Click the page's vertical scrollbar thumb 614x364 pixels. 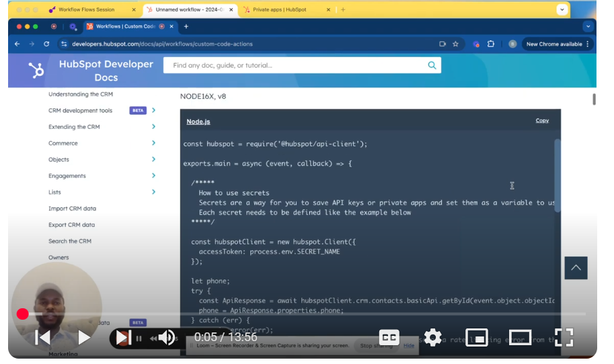[594, 99]
